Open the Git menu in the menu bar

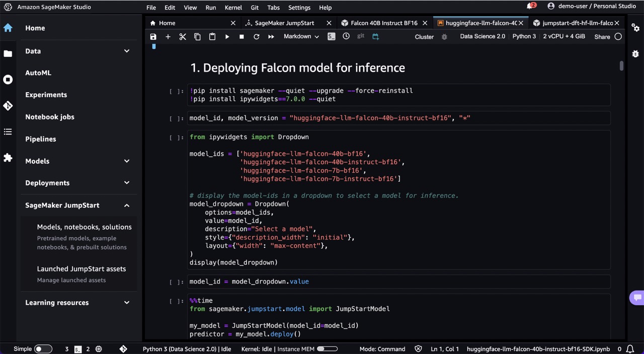(255, 8)
